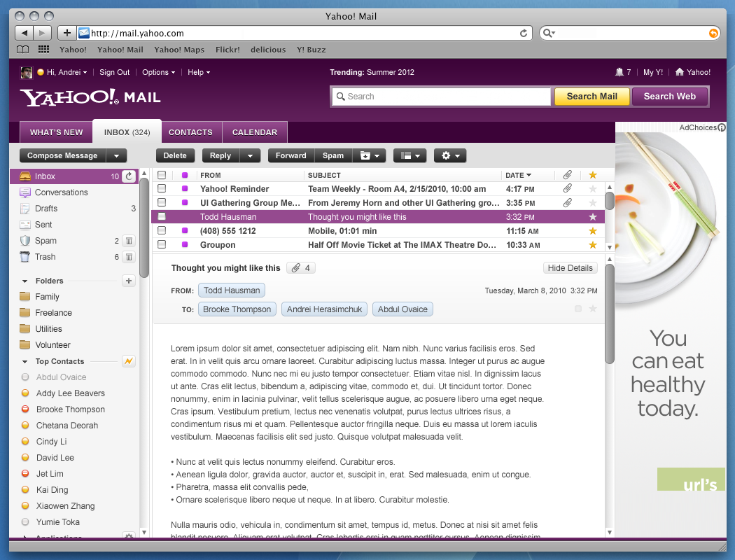Open the notifications bell icon
This screenshot has height=560, width=735.
click(619, 72)
